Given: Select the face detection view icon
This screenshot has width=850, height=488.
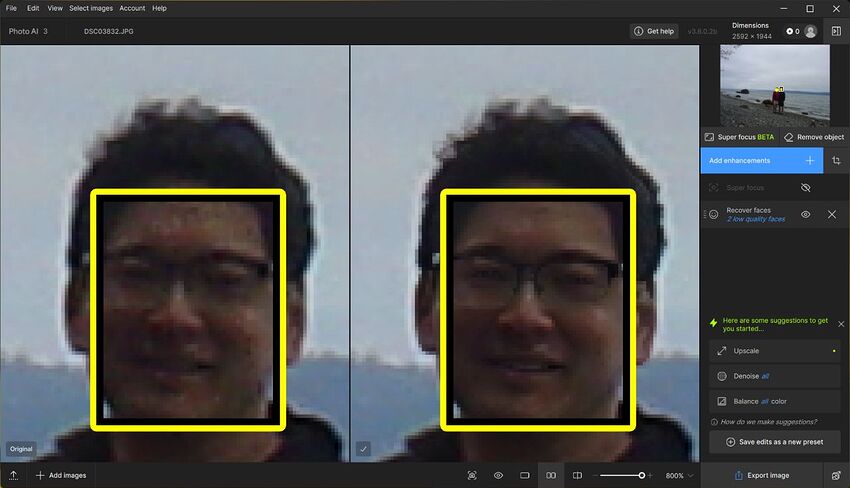Looking at the screenshot, I should [x=472, y=475].
